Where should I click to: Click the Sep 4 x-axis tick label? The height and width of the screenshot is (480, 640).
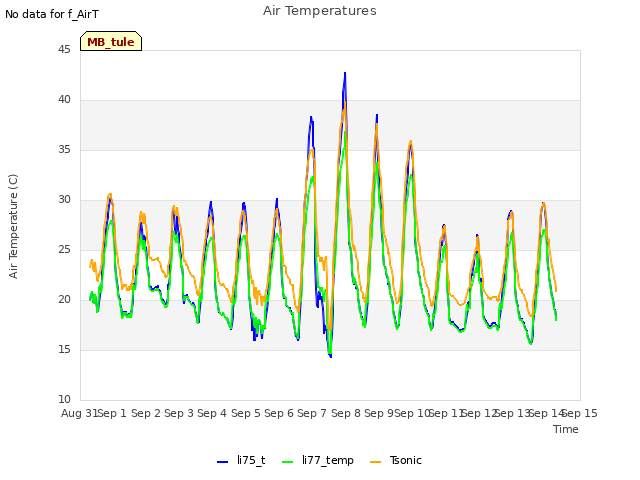(x=212, y=413)
